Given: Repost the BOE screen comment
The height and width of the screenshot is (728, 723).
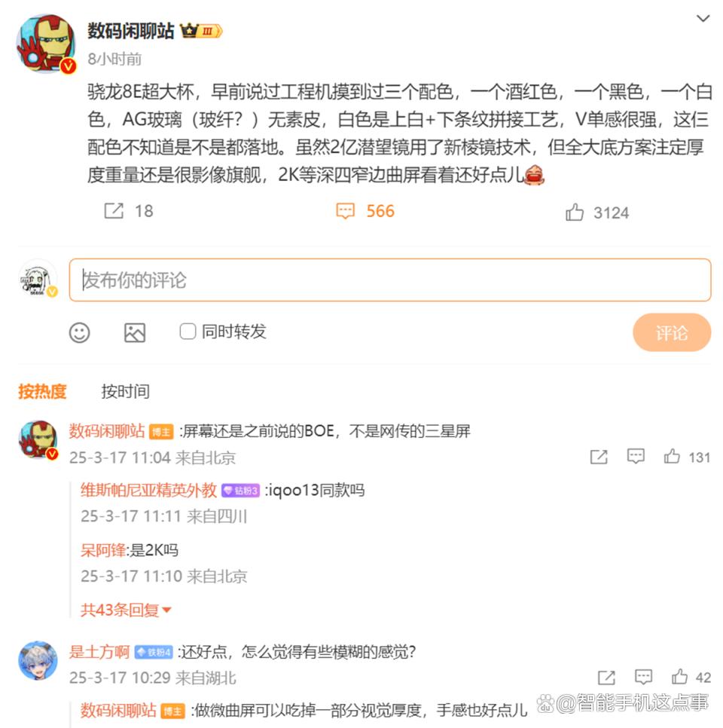Looking at the screenshot, I should pyautogui.click(x=599, y=457).
